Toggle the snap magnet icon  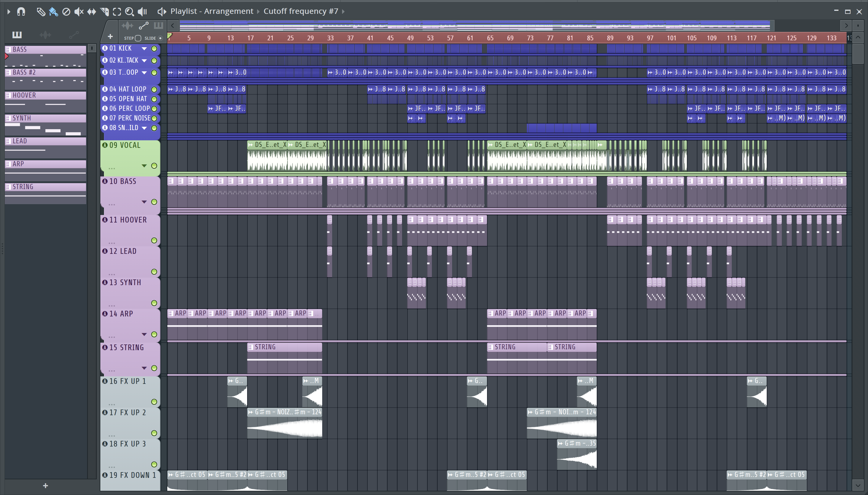[x=21, y=11]
